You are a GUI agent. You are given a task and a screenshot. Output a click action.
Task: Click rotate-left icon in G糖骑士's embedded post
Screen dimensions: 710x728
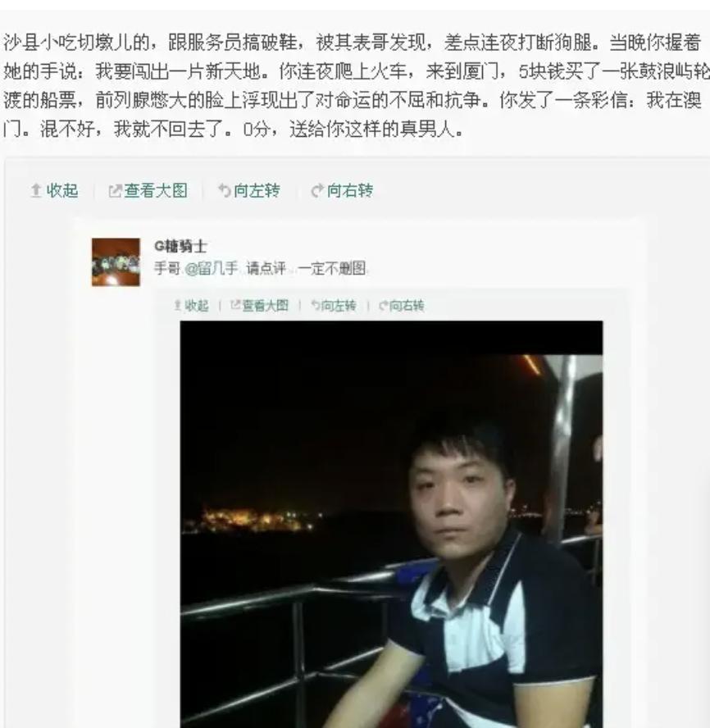click(316, 306)
